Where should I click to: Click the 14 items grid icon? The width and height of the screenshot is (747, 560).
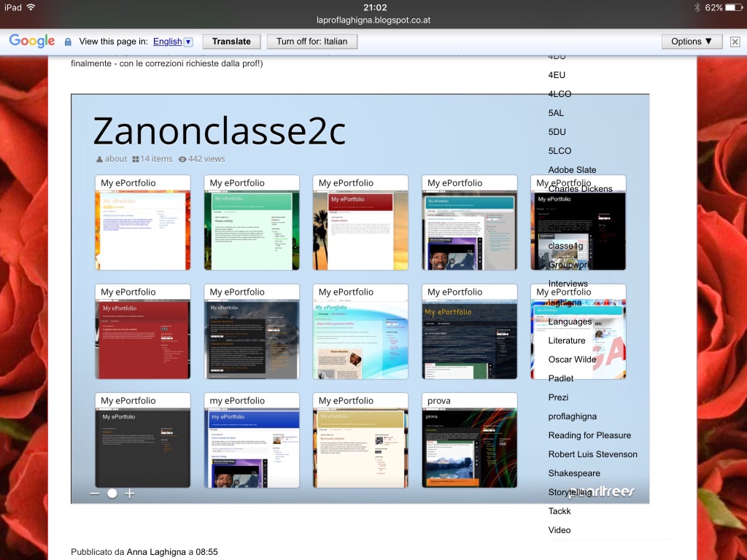tap(136, 159)
